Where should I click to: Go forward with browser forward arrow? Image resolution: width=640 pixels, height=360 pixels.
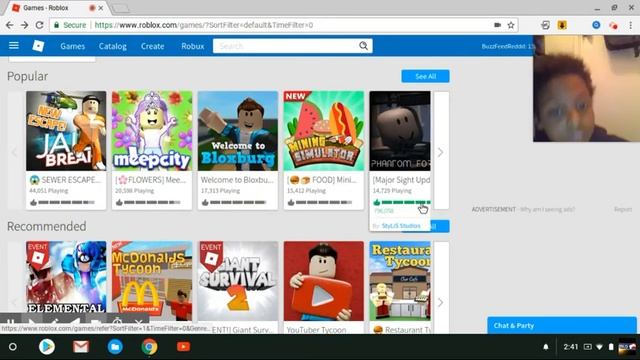(24, 25)
